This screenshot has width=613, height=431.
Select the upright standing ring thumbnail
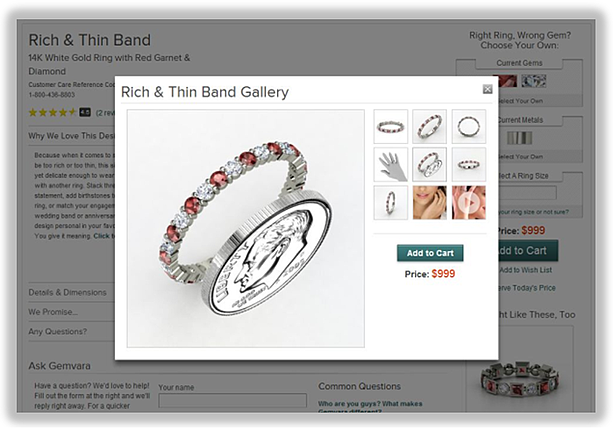point(391,203)
